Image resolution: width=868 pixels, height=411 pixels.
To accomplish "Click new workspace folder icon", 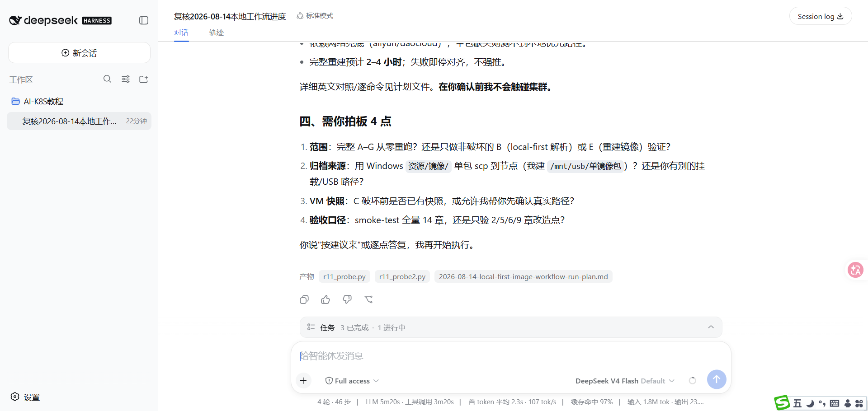I will pyautogui.click(x=144, y=79).
